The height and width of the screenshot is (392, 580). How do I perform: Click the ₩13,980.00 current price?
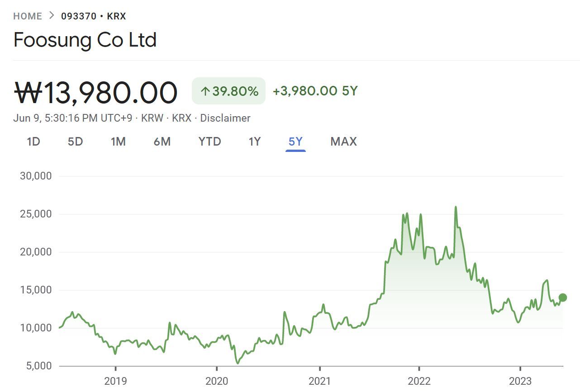coord(95,92)
